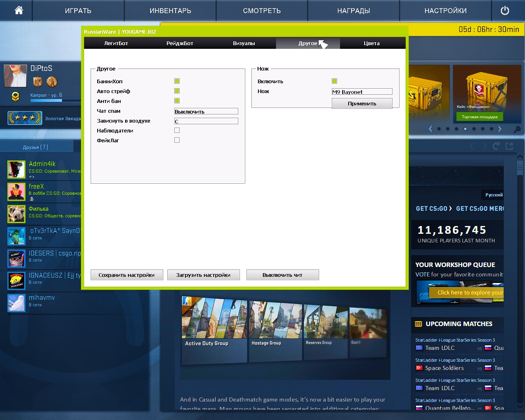Open the НАГРАДЫ menu
The width and height of the screenshot is (525, 420).
pos(354,11)
